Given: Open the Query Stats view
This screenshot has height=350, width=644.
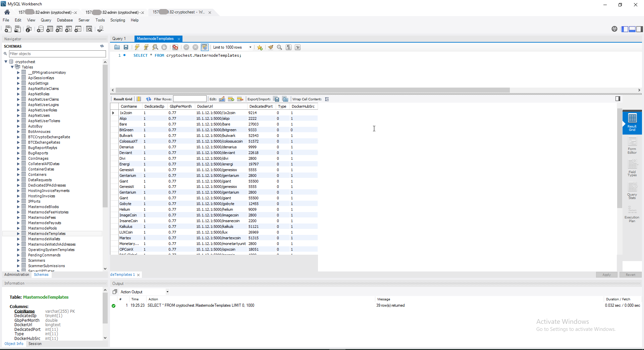Looking at the screenshot, I should tap(632, 191).
